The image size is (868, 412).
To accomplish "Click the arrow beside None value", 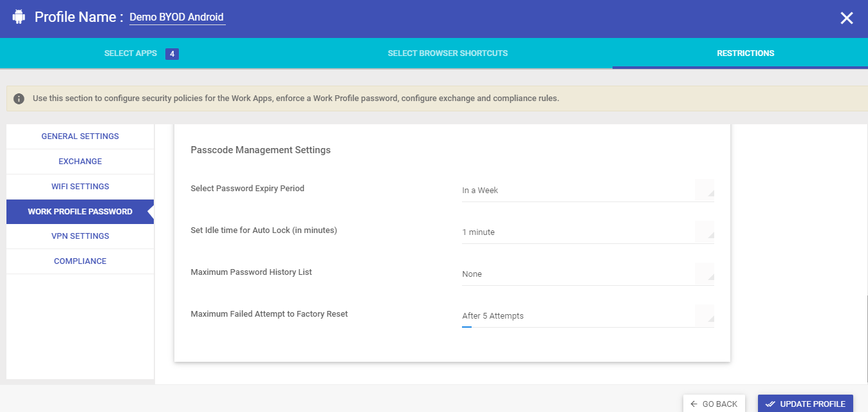I will coord(705,273).
